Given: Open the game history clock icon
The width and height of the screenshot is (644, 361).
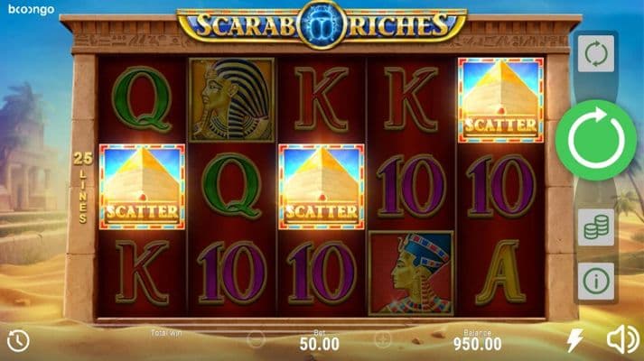Looking at the screenshot, I should (18, 340).
